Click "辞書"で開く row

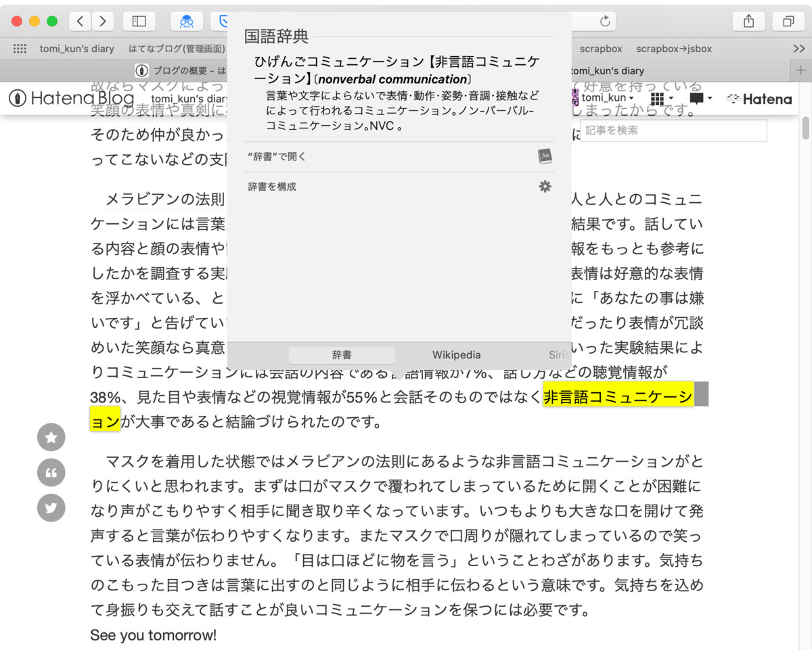399,157
